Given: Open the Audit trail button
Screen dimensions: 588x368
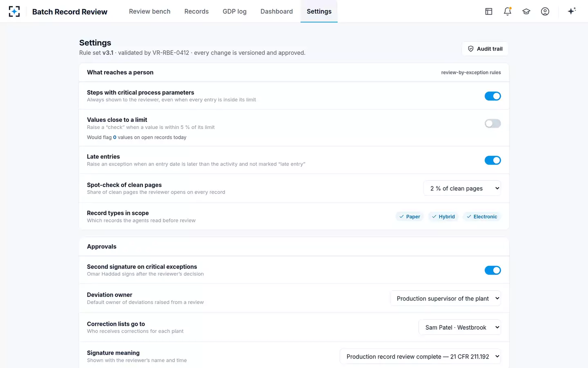Looking at the screenshot, I should (485, 49).
